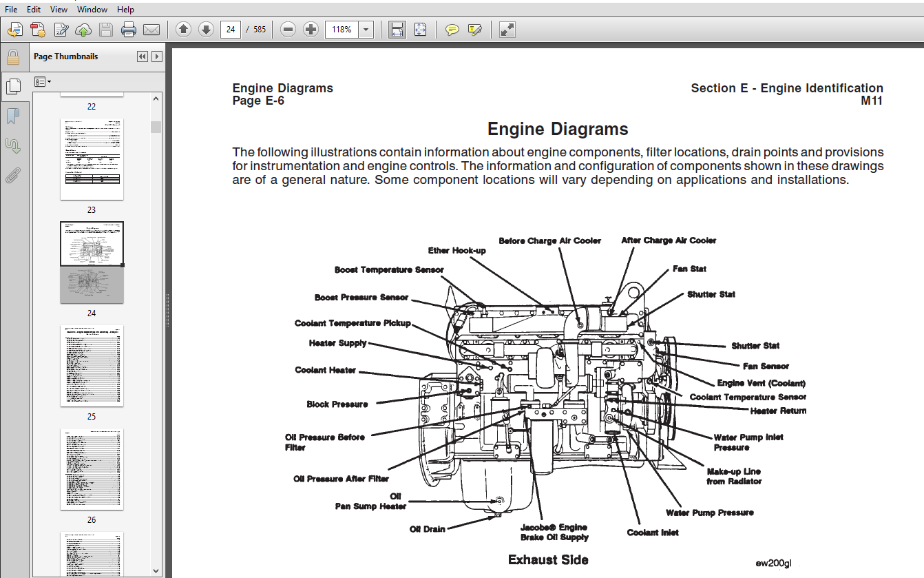Click the page number field showing 24
Screen dimensions: 924x578
tap(231, 30)
